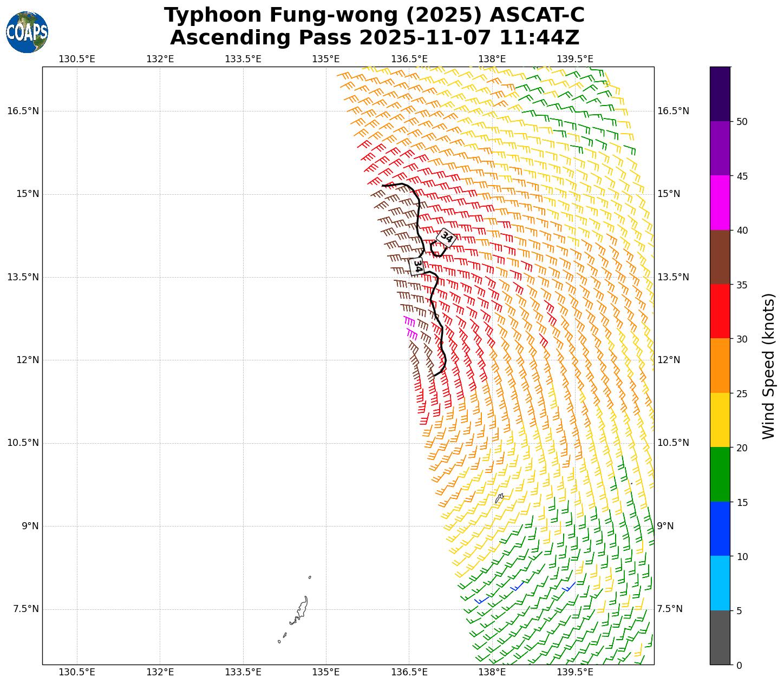Click the 50 tick label on colorbar
The height and width of the screenshot is (684, 784).
click(741, 122)
